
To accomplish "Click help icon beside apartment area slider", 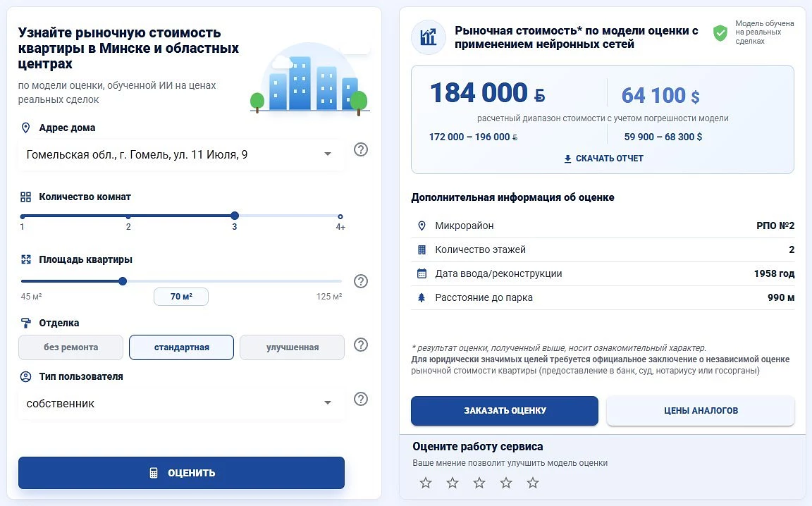I will click(x=360, y=281).
